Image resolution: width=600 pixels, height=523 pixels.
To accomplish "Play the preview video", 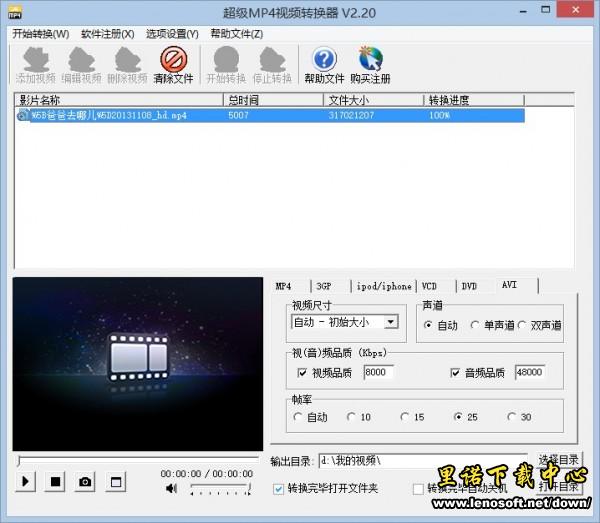I will tap(25, 481).
